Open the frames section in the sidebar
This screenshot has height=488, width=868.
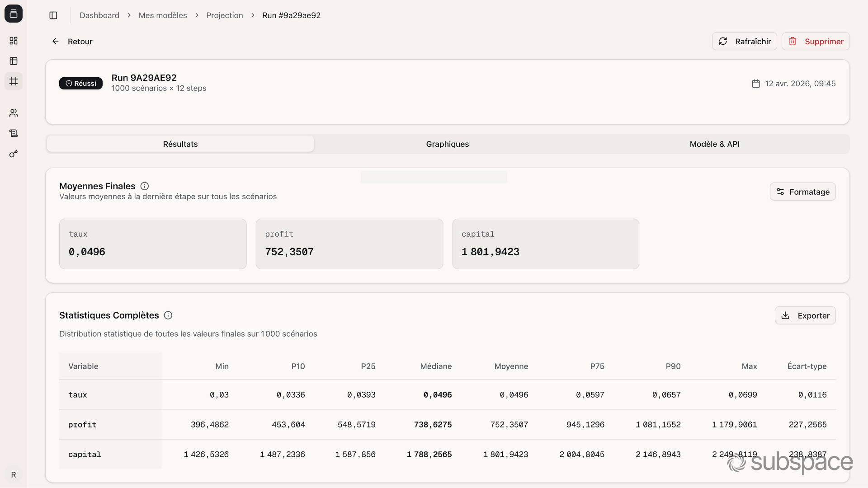14,81
